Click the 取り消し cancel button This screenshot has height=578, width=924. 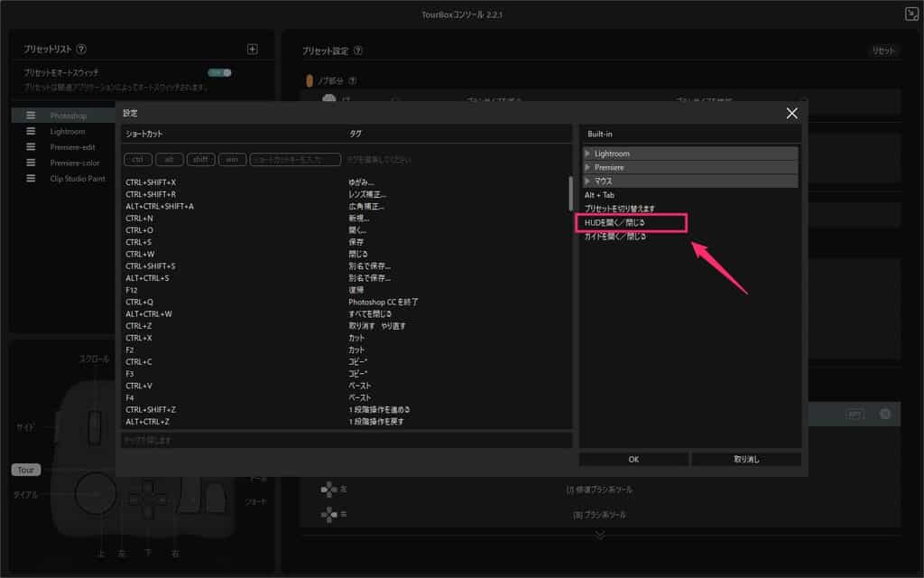point(746,459)
